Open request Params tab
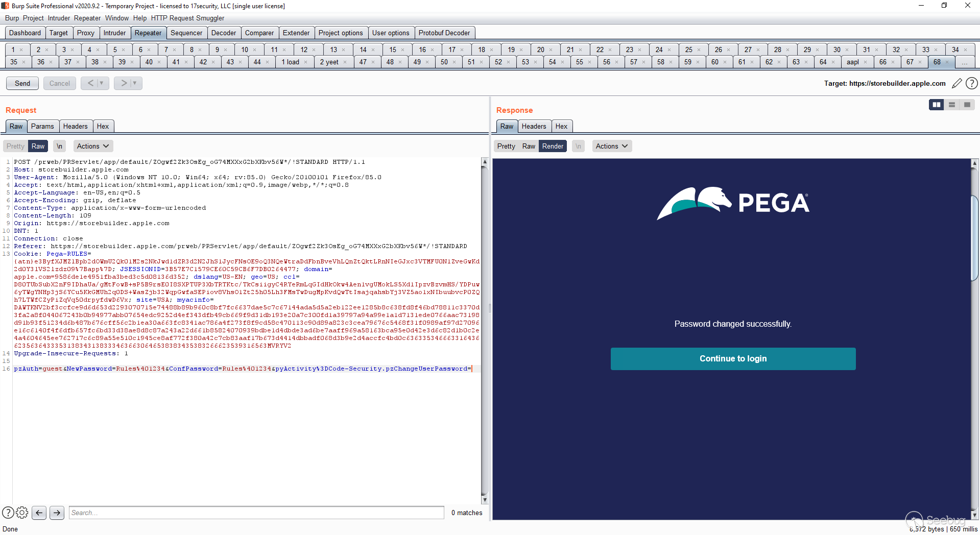 [x=42, y=126]
